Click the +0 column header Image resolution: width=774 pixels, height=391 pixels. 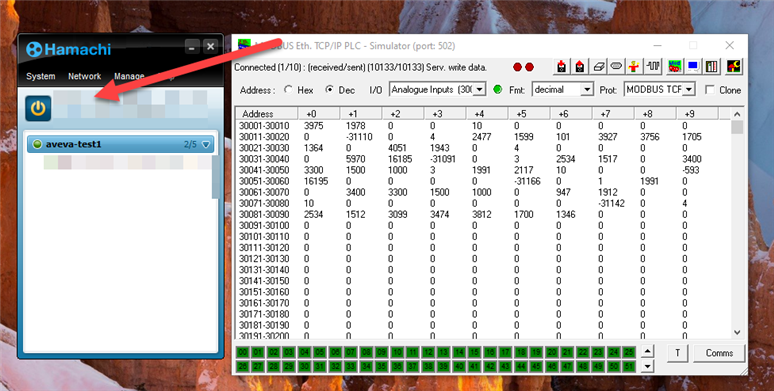(319, 114)
